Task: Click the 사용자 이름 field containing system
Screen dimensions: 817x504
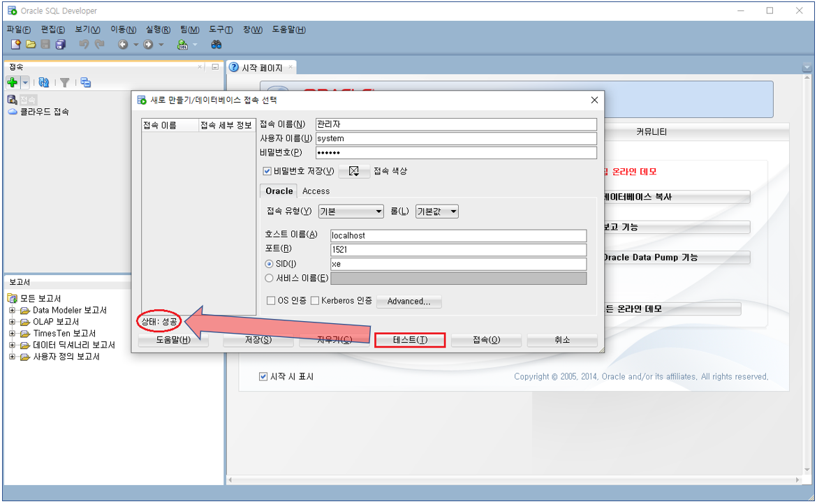Action: point(456,138)
